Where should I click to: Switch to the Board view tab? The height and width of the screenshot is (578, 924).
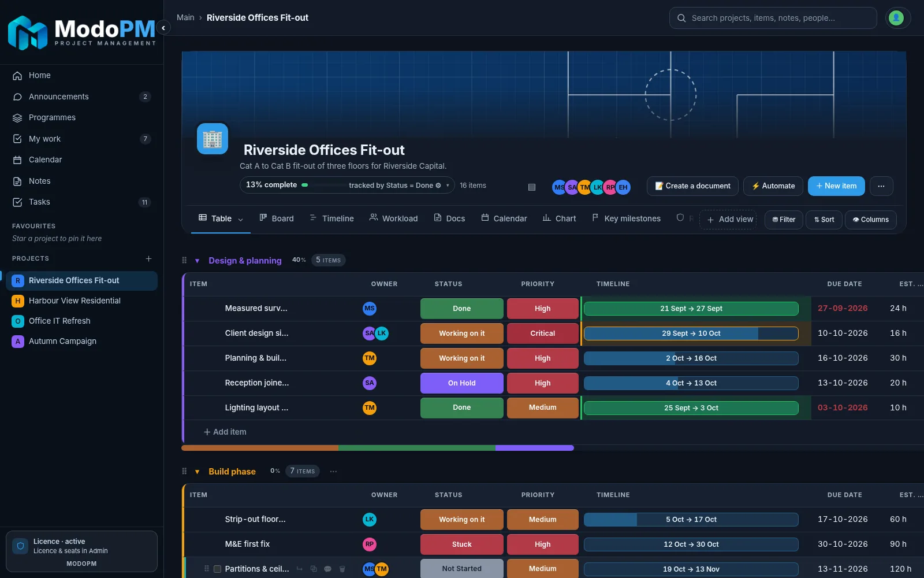click(x=276, y=218)
